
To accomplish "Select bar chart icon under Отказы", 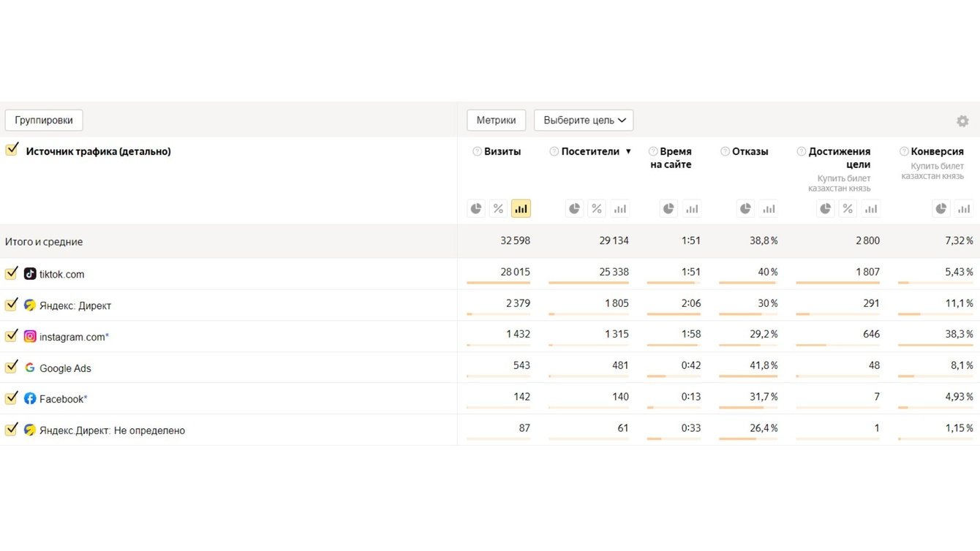I will pos(769,209).
